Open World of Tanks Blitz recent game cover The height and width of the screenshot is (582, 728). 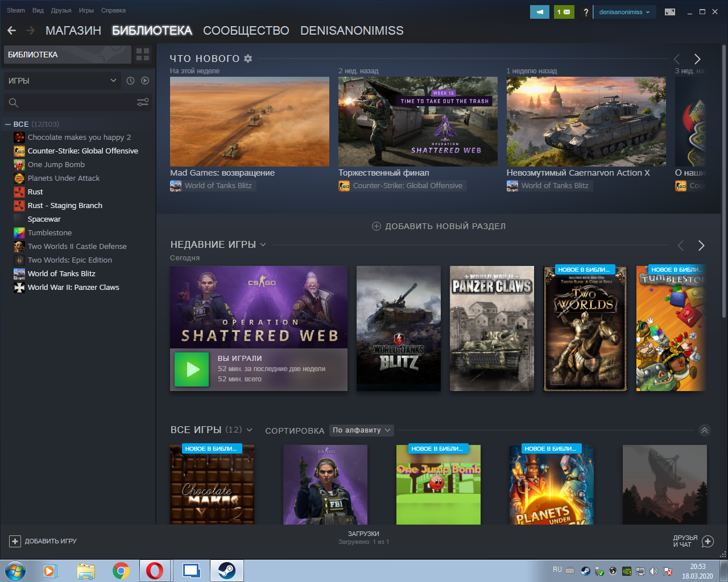pyautogui.click(x=399, y=329)
